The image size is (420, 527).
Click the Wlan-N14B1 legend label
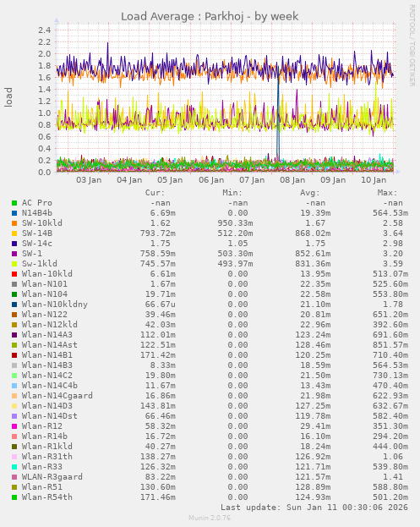tap(47, 355)
